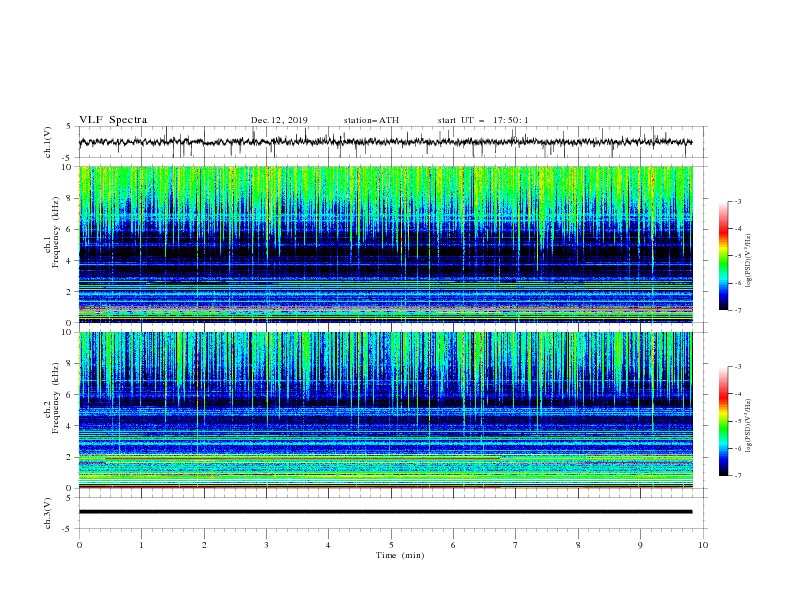Click the "6" tick on ch.1 frequency axis
Screen dimensions: 792x612
coord(71,229)
